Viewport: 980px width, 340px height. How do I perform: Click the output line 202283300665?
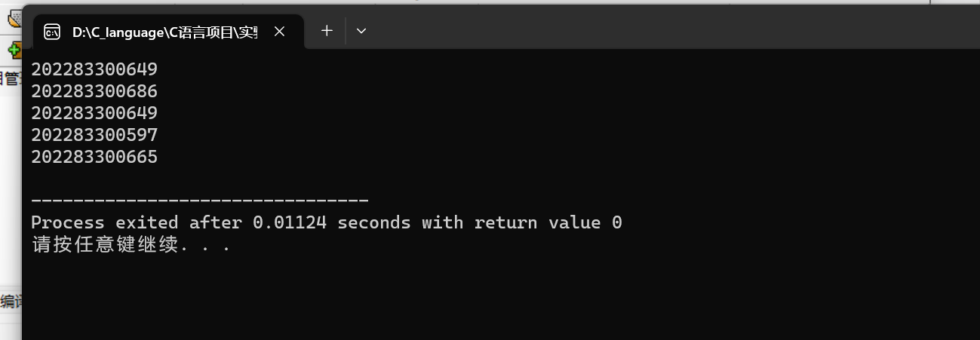click(x=94, y=158)
